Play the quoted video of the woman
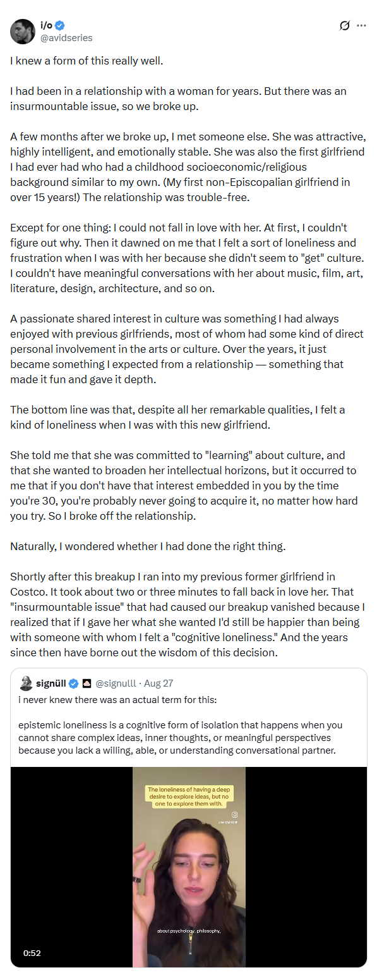This screenshot has width=377, height=980. click(x=189, y=867)
